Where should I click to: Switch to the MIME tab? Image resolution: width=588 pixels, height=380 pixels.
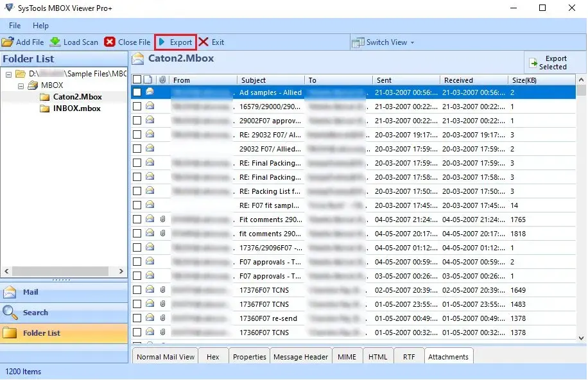click(347, 357)
